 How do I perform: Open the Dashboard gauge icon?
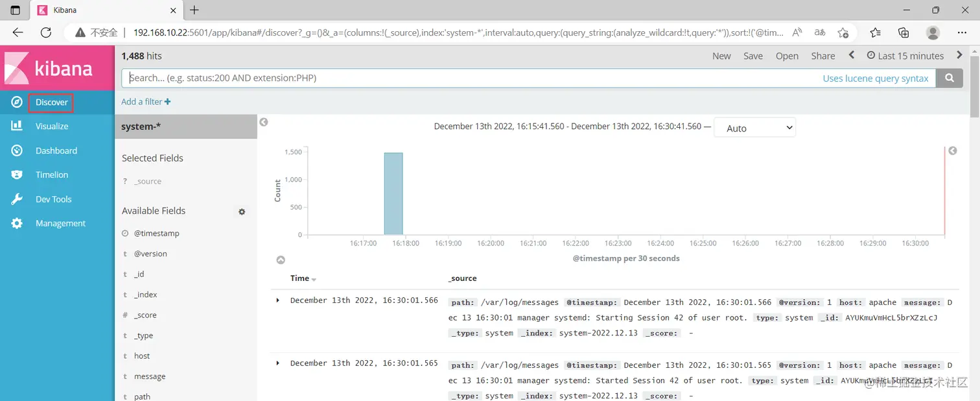(x=17, y=151)
